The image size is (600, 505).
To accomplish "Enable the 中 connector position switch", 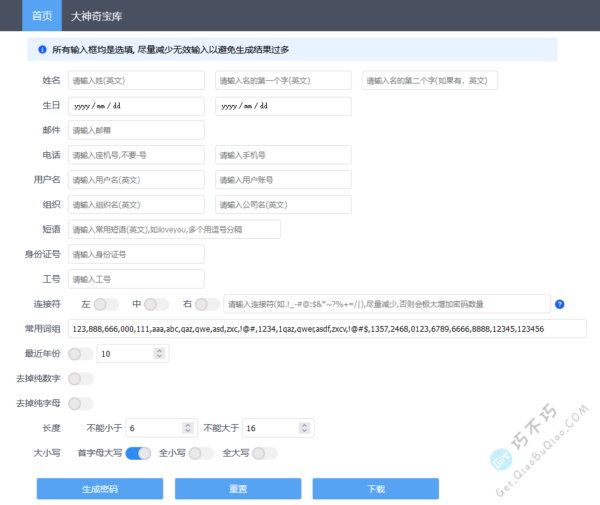I will pos(157,304).
